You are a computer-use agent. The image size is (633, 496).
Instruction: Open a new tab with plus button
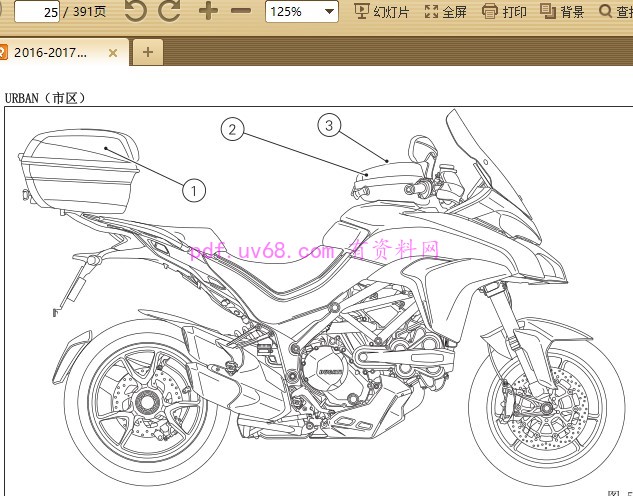click(147, 52)
